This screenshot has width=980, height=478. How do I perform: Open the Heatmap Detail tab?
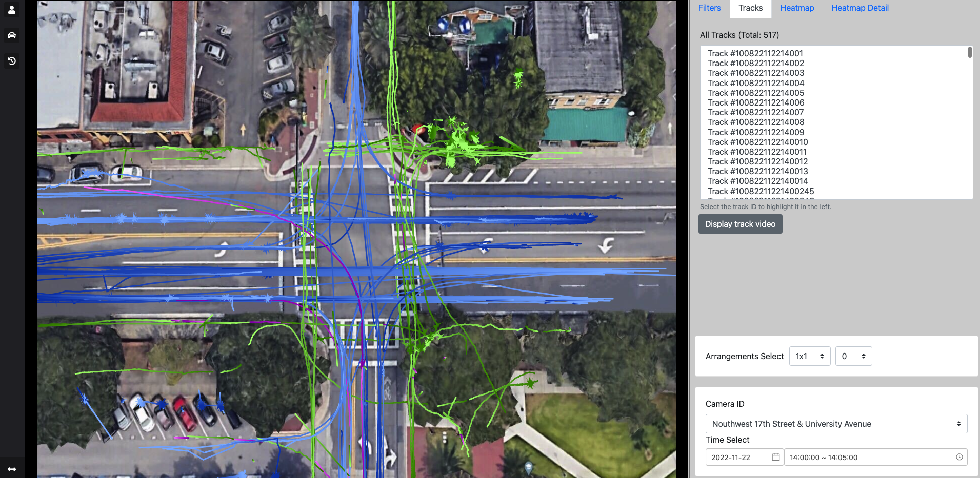tap(860, 8)
